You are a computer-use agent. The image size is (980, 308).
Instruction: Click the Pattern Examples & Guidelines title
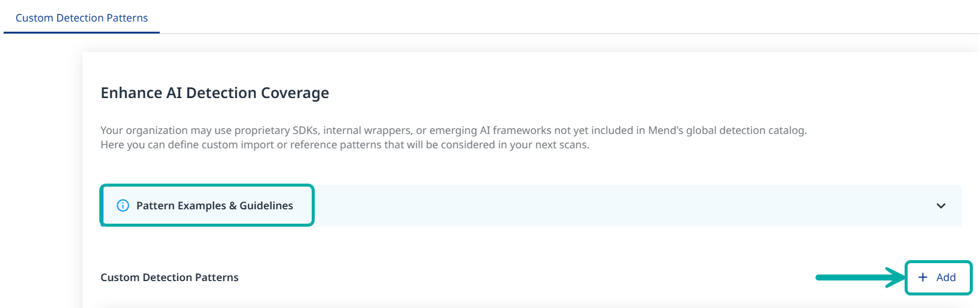click(214, 206)
